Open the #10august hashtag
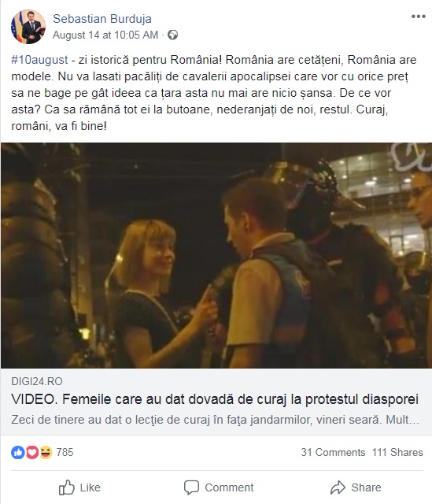 click(x=39, y=60)
